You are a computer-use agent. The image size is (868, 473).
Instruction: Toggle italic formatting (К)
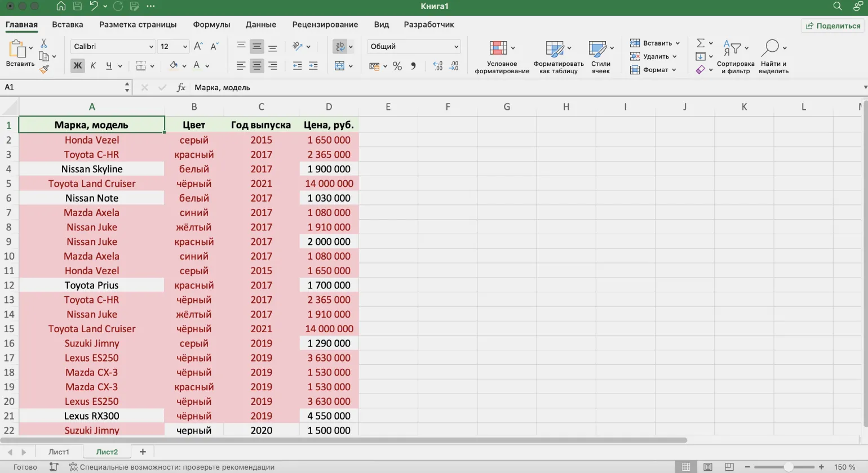point(93,66)
